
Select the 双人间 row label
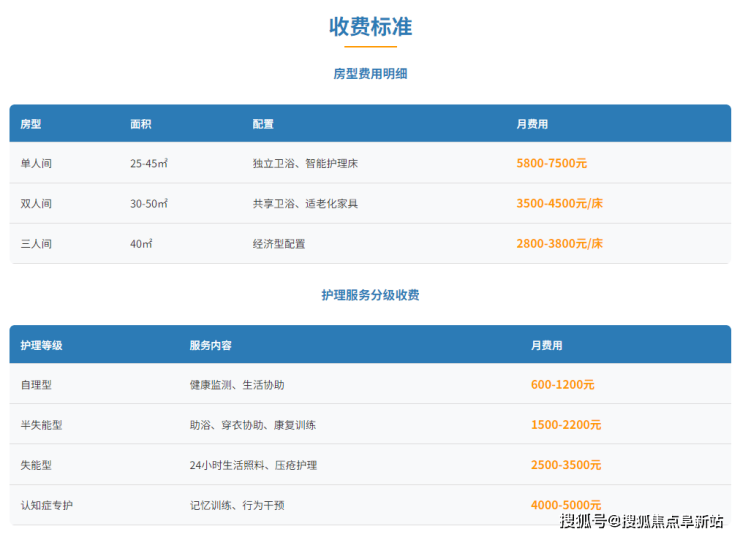(36, 203)
